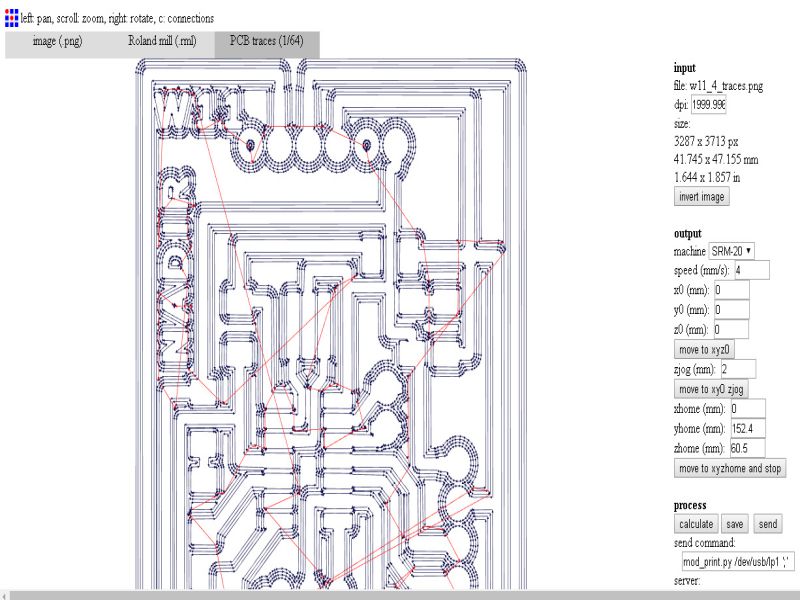Focus the dpi input field
800x600 pixels.
tap(709, 105)
